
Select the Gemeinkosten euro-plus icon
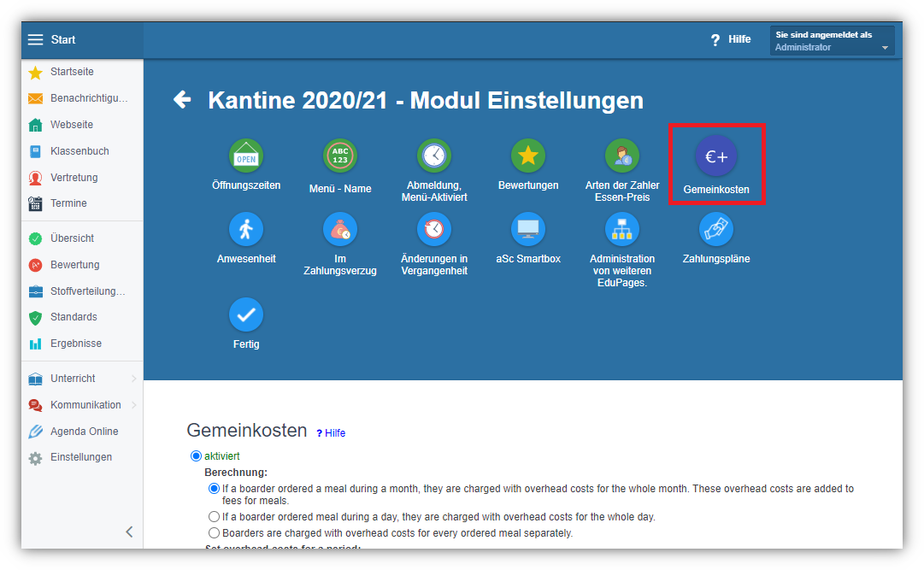click(x=716, y=156)
